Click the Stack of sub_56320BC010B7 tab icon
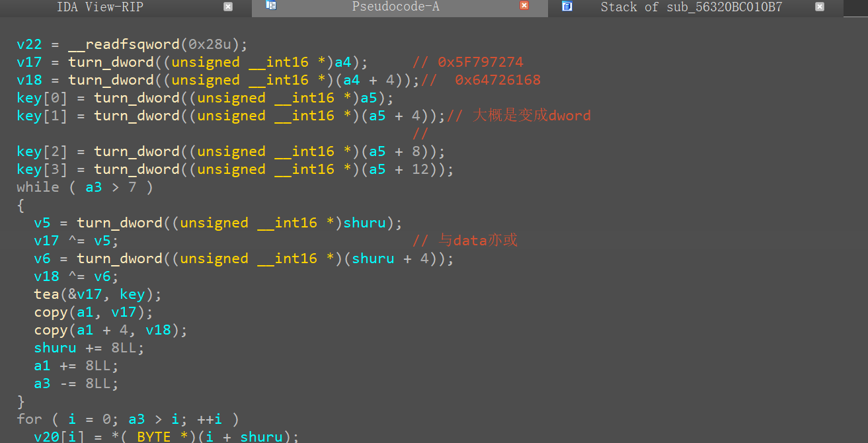This screenshot has width=868, height=443. [567, 6]
